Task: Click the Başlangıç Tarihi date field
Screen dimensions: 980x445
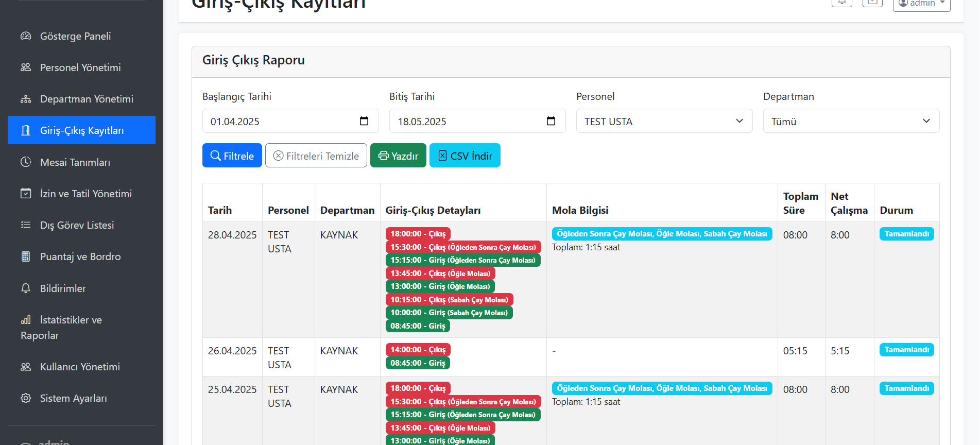Action: click(278, 121)
